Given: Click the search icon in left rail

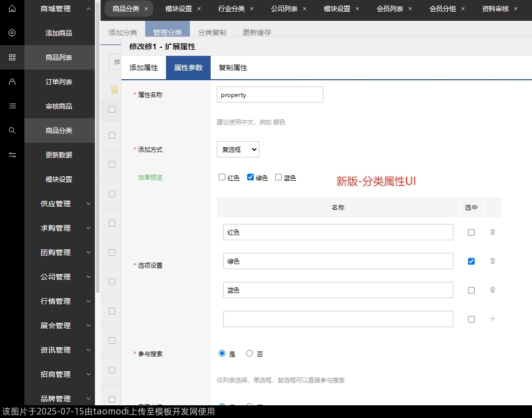Looking at the screenshot, I should click(x=12, y=131).
